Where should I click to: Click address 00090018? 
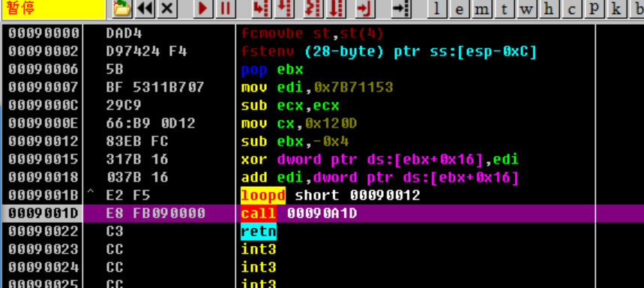pos(43,178)
